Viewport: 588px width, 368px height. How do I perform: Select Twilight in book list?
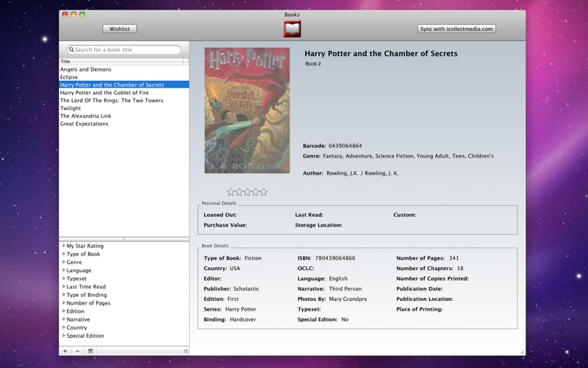123,108
